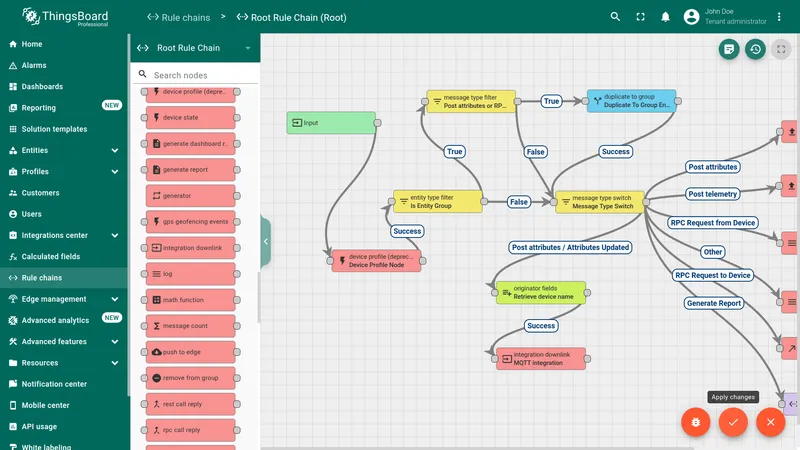Select integration downlink library node
Screen dimensions: 800x450
pyautogui.click(x=190, y=247)
